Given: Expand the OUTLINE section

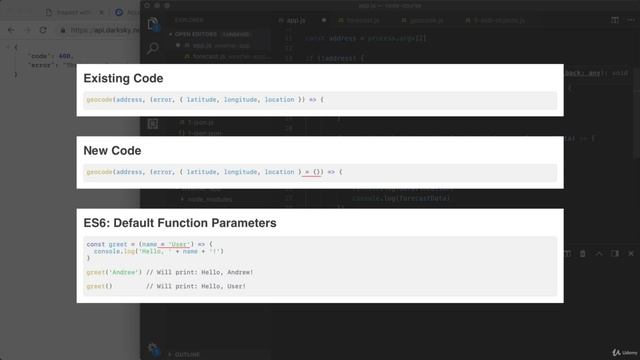Looking at the screenshot, I should [x=184, y=354].
